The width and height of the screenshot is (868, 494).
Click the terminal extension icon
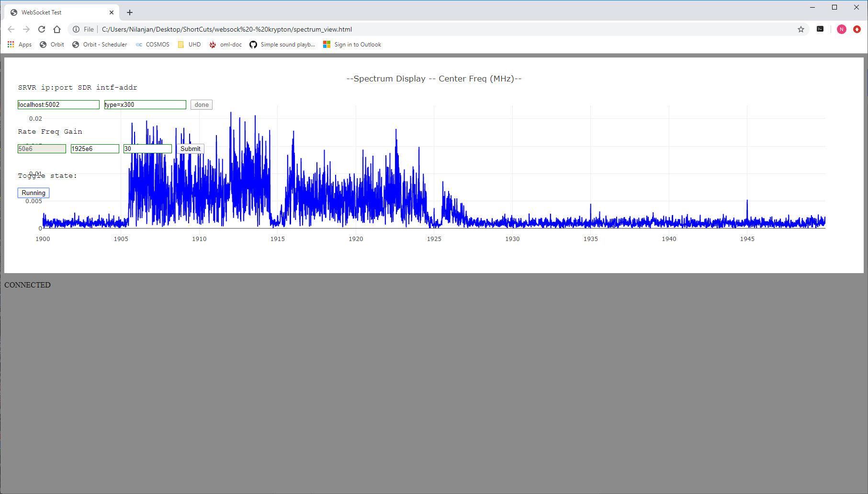820,29
